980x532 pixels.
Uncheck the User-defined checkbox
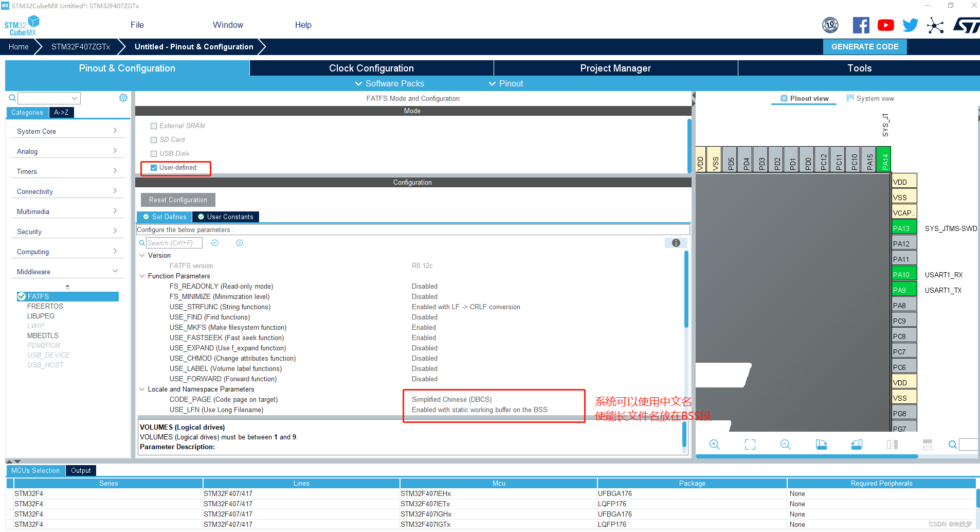[154, 168]
